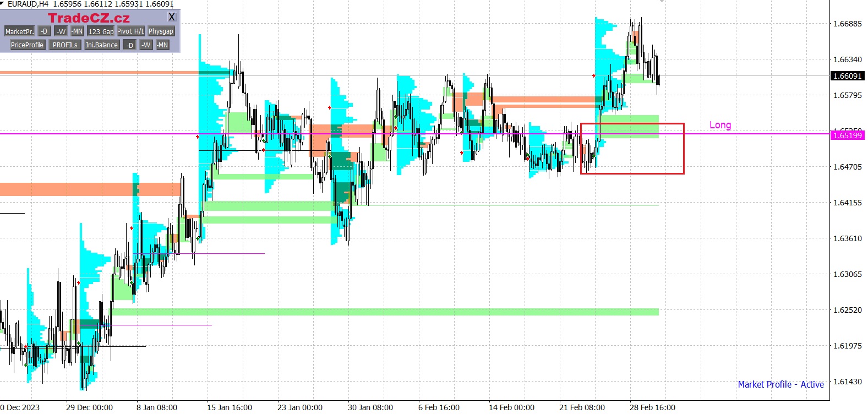The height and width of the screenshot is (419, 868).
Task: Toggle the Ini.Balance button
Action: click(x=102, y=45)
